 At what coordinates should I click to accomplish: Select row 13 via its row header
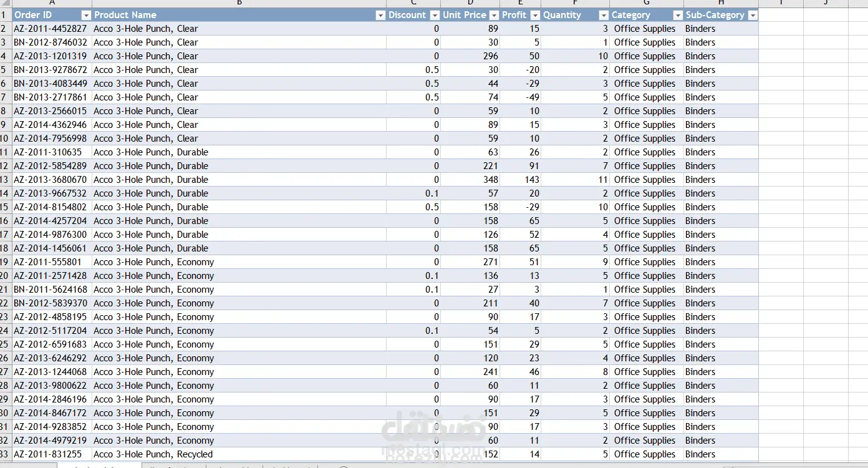coord(6,180)
